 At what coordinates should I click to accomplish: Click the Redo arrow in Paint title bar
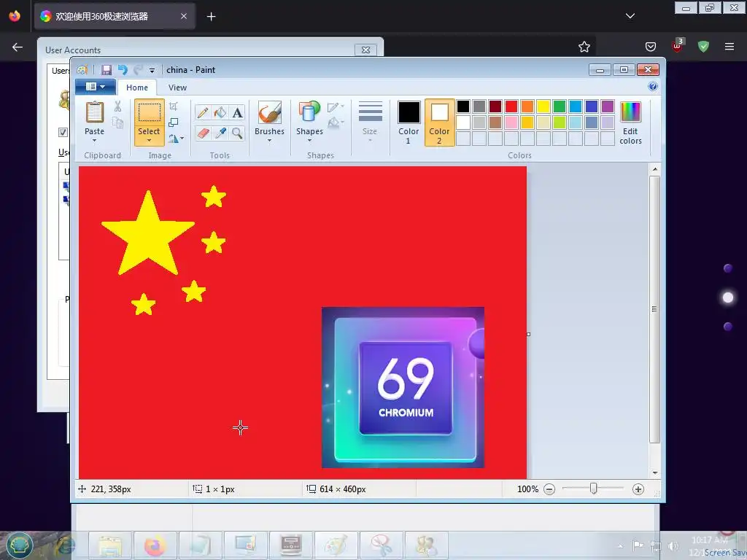coord(138,70)
